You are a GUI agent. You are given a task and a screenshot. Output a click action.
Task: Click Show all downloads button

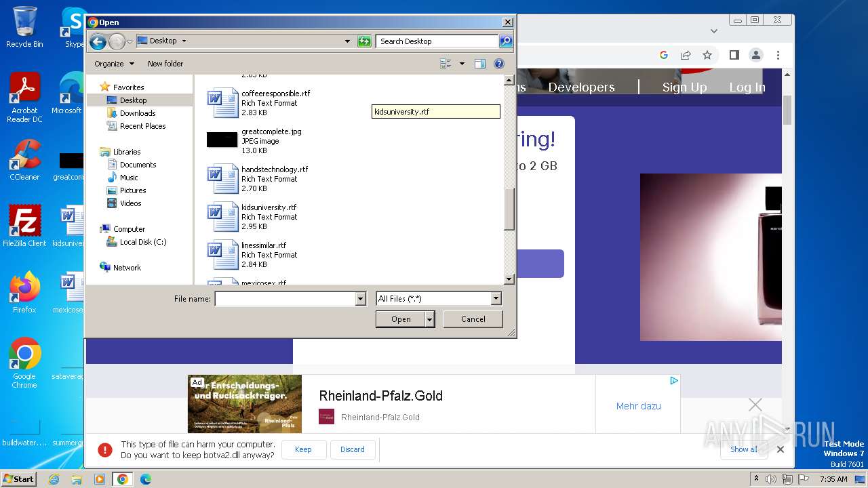coord(744,449)
